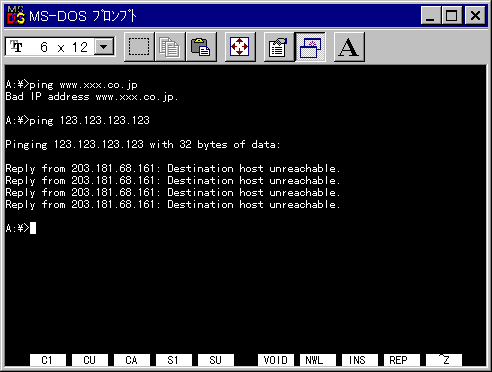
Task: Click the REP function key label
Action: tap(401, 360)
